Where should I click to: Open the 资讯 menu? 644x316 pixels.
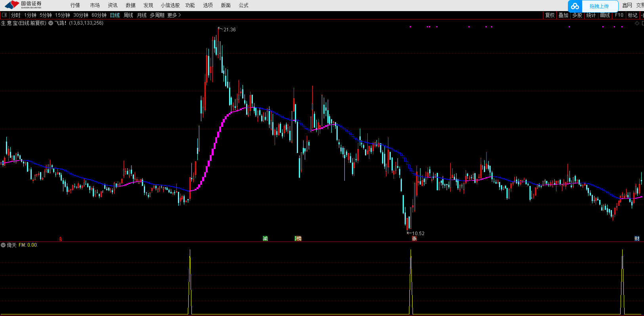coord(113,5)
